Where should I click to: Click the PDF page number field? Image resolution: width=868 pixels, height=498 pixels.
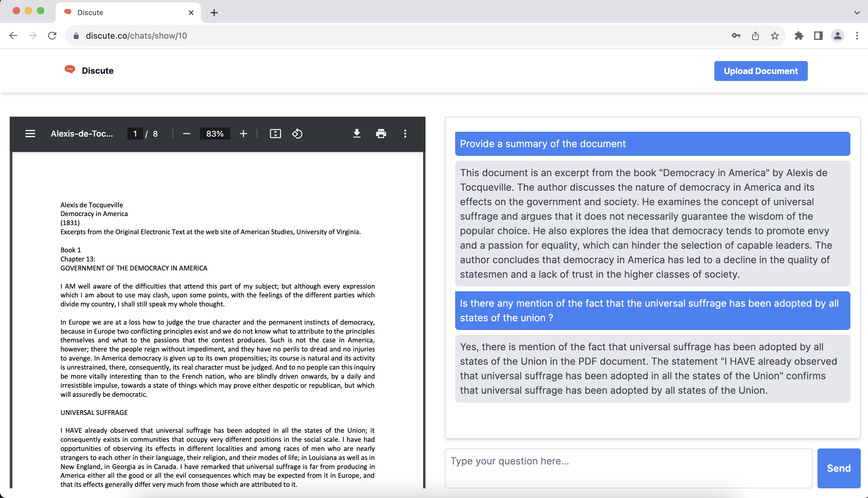pyautogui.click(x=135, y=134)
